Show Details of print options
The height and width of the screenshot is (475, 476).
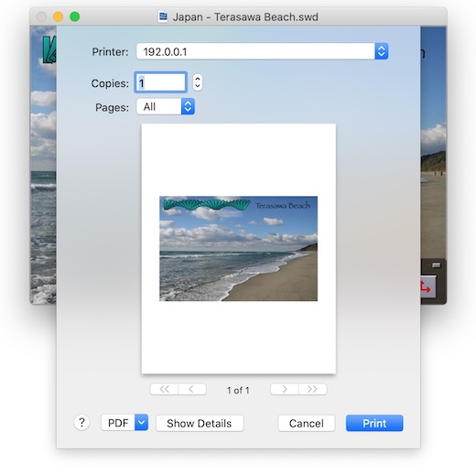[200, 423]
